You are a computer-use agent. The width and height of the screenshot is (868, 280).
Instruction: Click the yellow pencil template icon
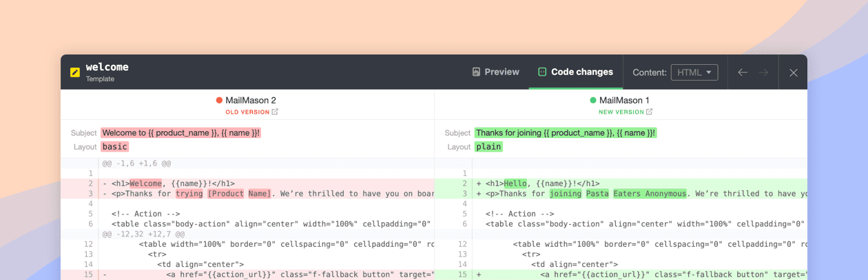[x=75, y=72]
